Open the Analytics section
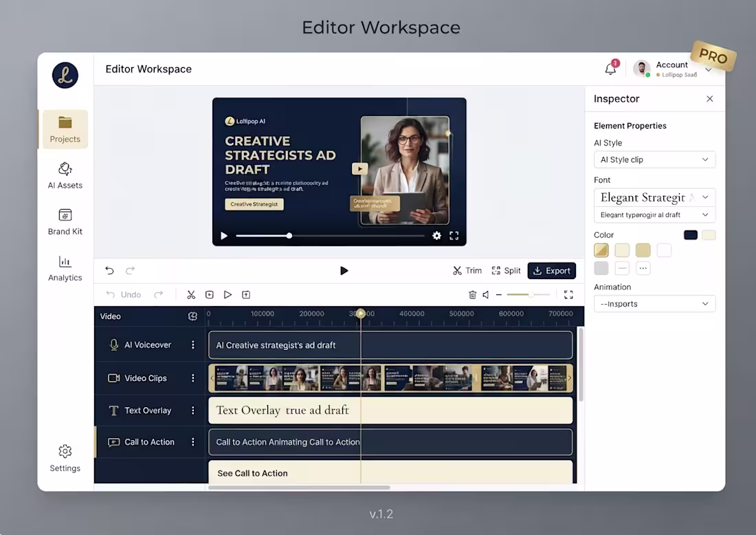This screenshot has width=756, height=535. pos(65,268)
